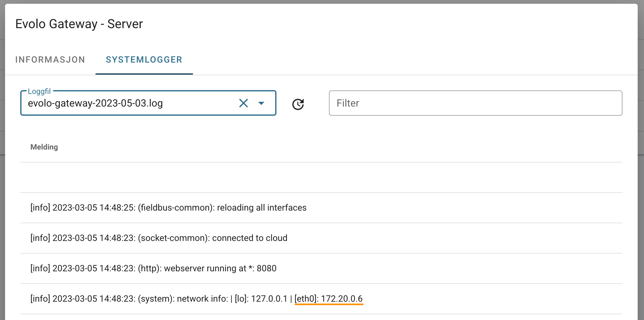Click the Melding column header
The width and height of the screenshot is (644, 320).
click(44, 147)
